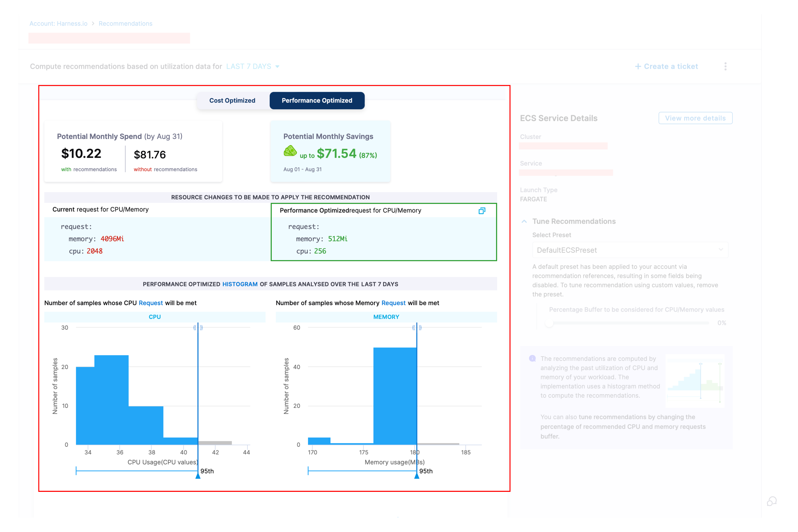798x532 pixels.
Task: Click CPU histogram range adjust arrows
Action: pos(198,328)
